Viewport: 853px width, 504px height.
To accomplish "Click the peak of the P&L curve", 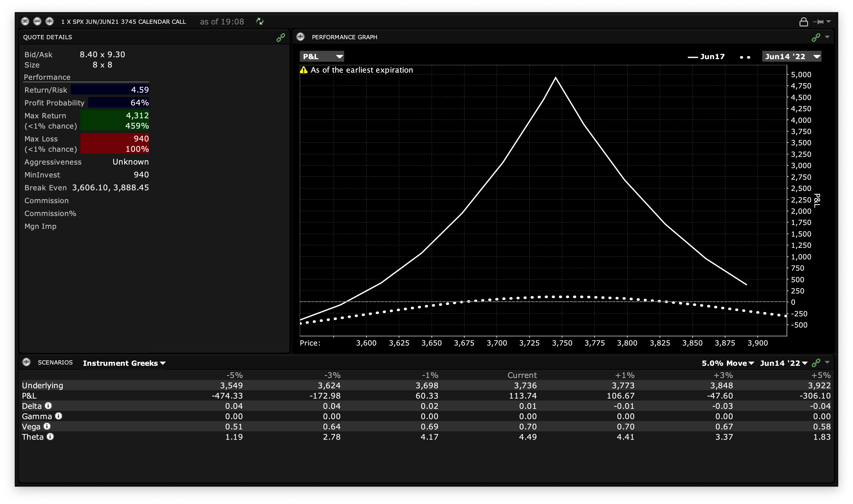I will 555,78.
